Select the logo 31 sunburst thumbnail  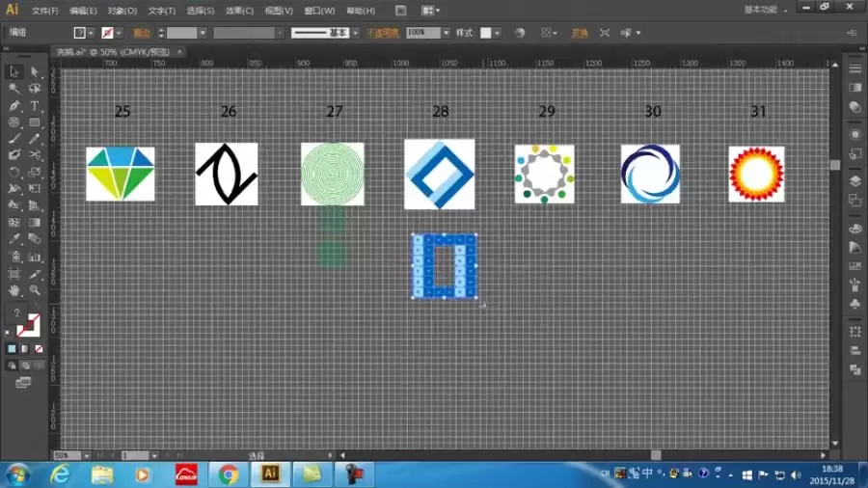[x=756, y=174]
